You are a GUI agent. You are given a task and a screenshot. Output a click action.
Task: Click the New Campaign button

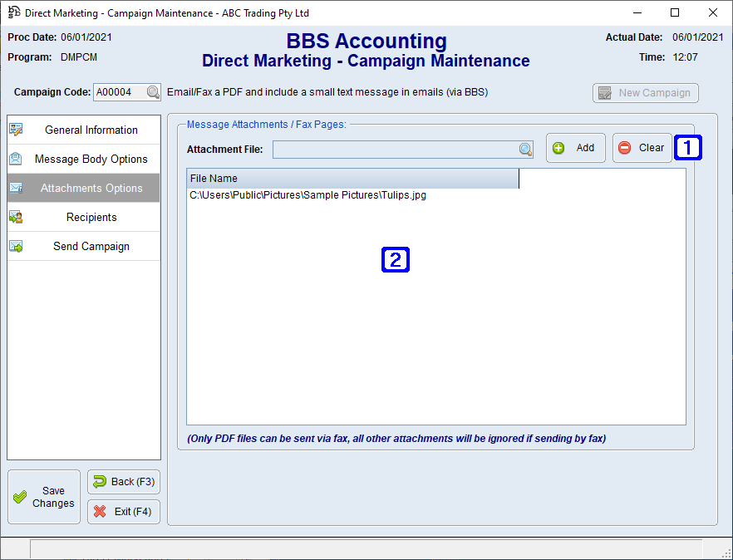[646, 92]
